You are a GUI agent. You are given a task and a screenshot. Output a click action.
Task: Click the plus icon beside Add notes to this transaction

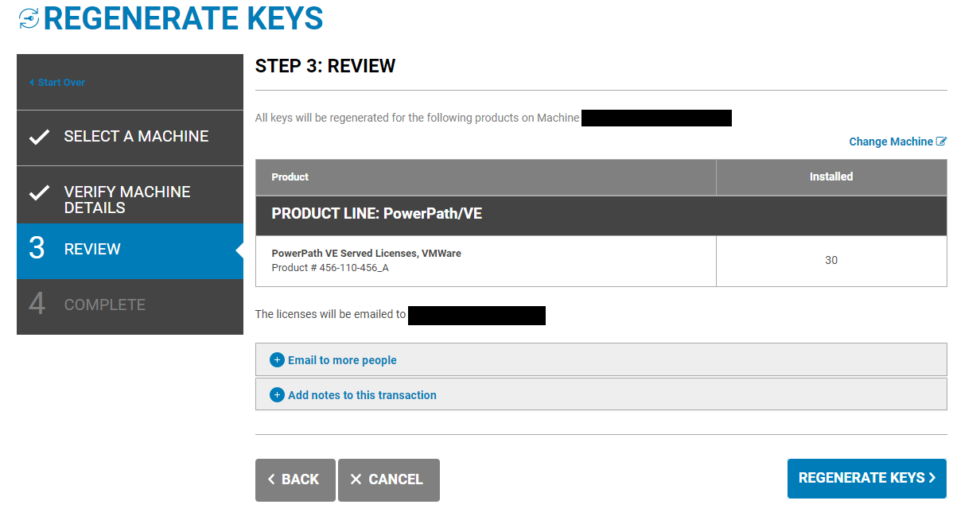pyautogui.click(x=277, y=394)
